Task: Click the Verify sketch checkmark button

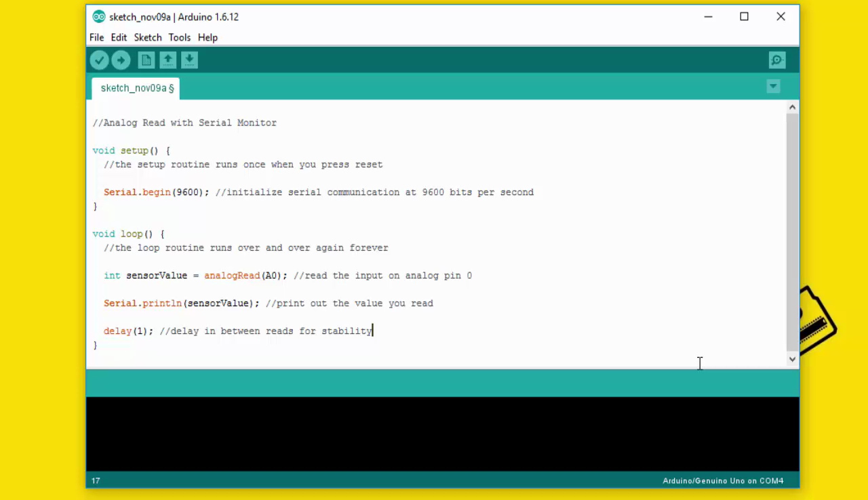Action: [x=99, y=60]
